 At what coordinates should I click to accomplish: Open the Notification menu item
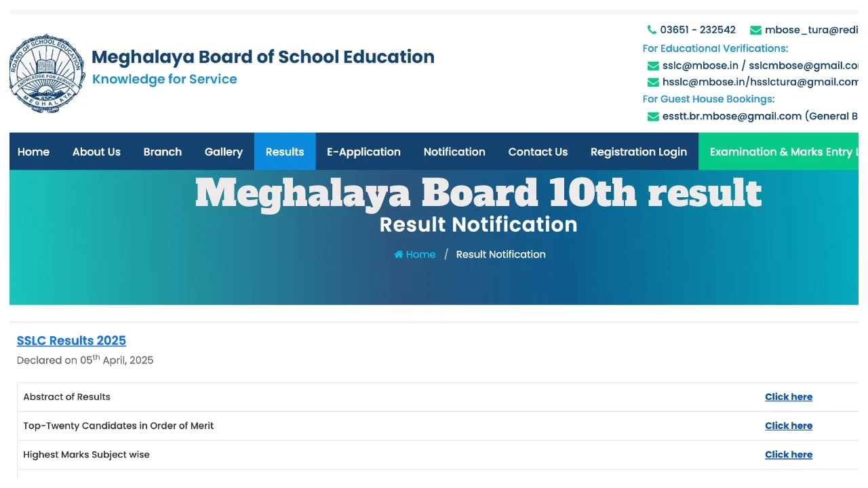pyautogui.click(x=454, y=152)
